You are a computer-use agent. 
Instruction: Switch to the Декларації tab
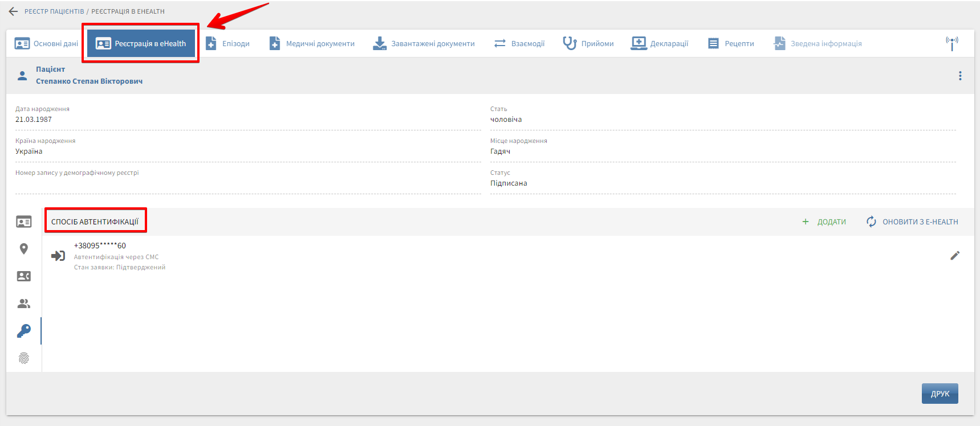click(660, 44)
